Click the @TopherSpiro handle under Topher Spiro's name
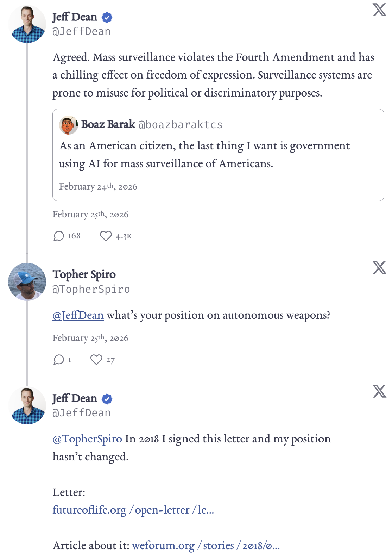 point(91,289)
